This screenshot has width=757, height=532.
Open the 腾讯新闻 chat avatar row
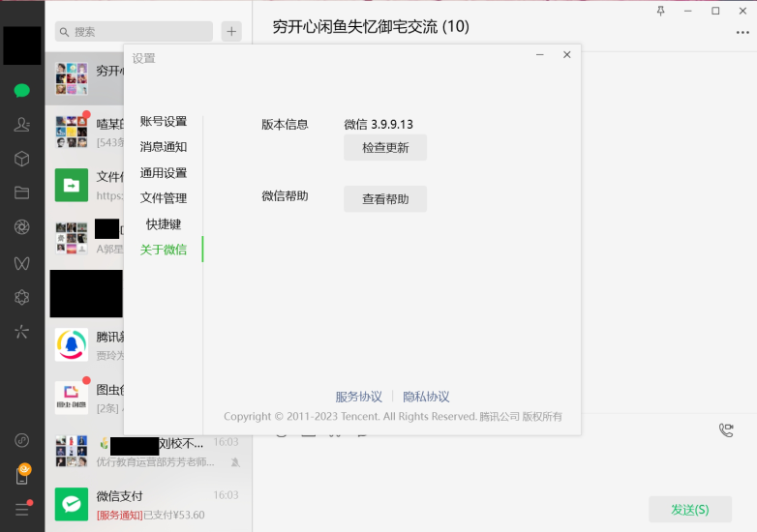pyautogui.click(x=84, y=345)
